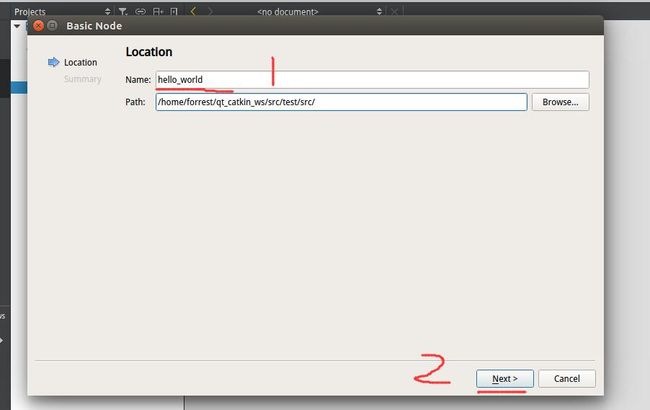Click the Name field containing hello_world
Screen dimensions: 650x410
tap(371, 80)
